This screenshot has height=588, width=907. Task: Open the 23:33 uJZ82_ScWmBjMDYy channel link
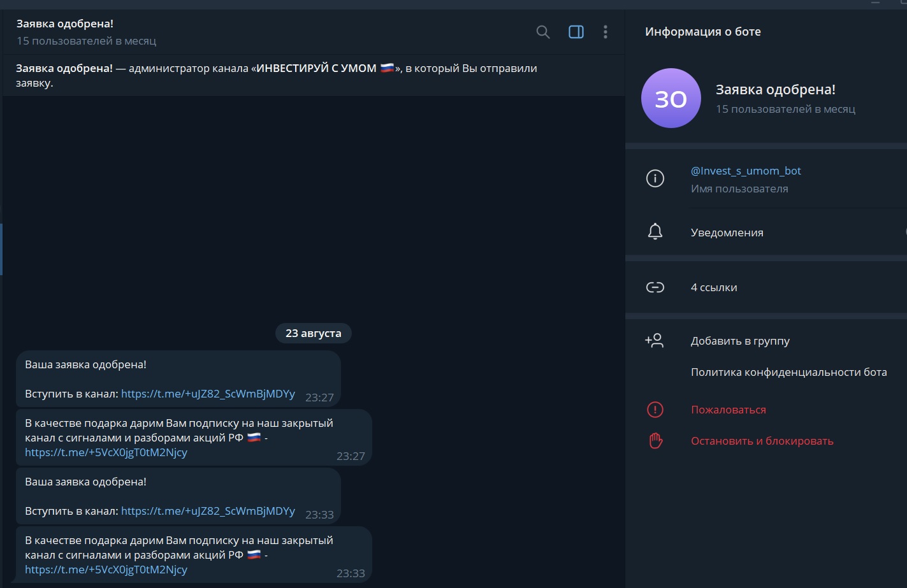click(208, 511)
